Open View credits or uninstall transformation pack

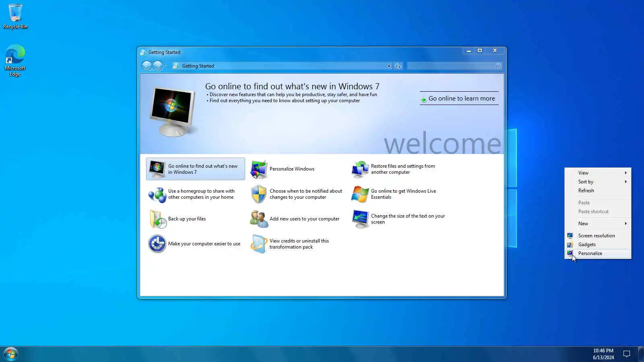pyautogui.click(x=299, y=244)
